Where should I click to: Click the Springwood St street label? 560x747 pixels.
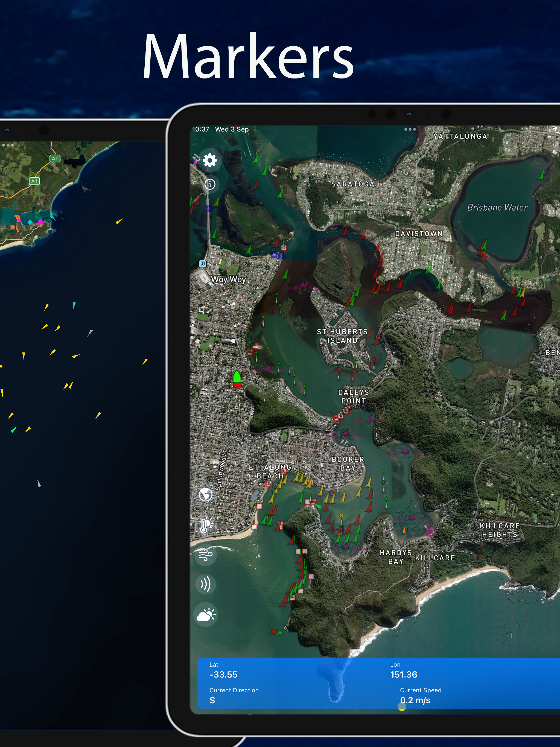pyautogui.click(x=221, y=470)
